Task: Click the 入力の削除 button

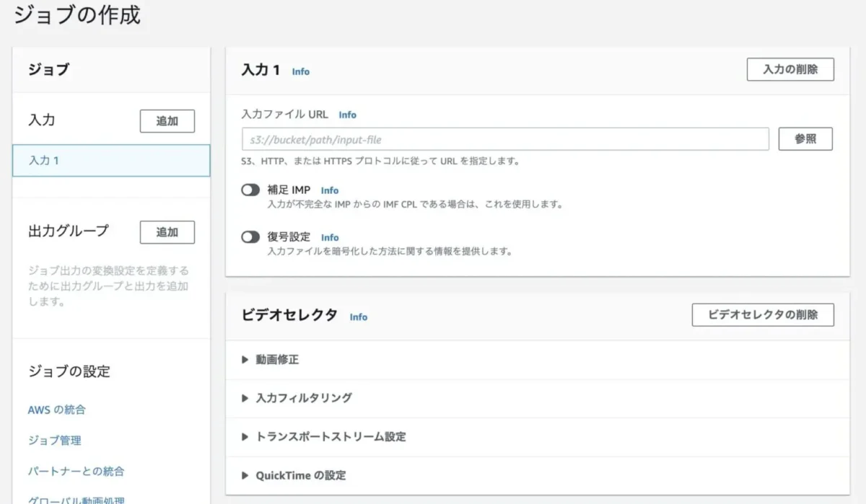Action: point(790,70)
